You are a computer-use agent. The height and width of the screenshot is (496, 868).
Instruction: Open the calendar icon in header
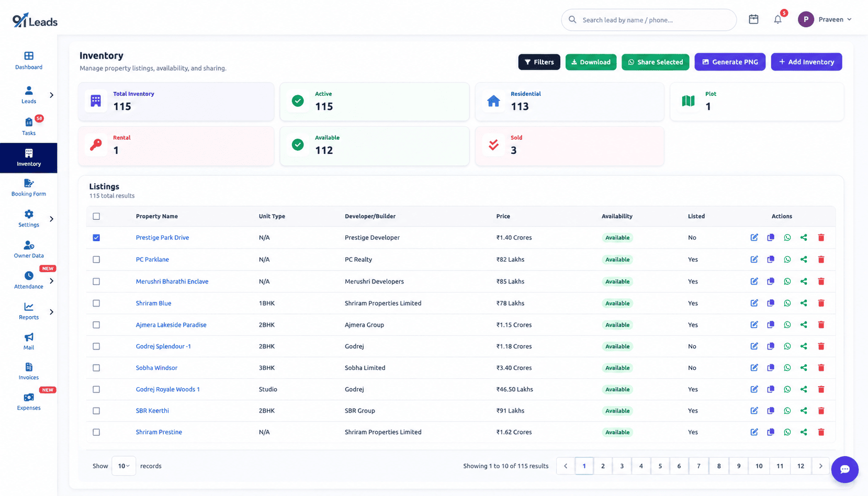click(x=753, y=19)
